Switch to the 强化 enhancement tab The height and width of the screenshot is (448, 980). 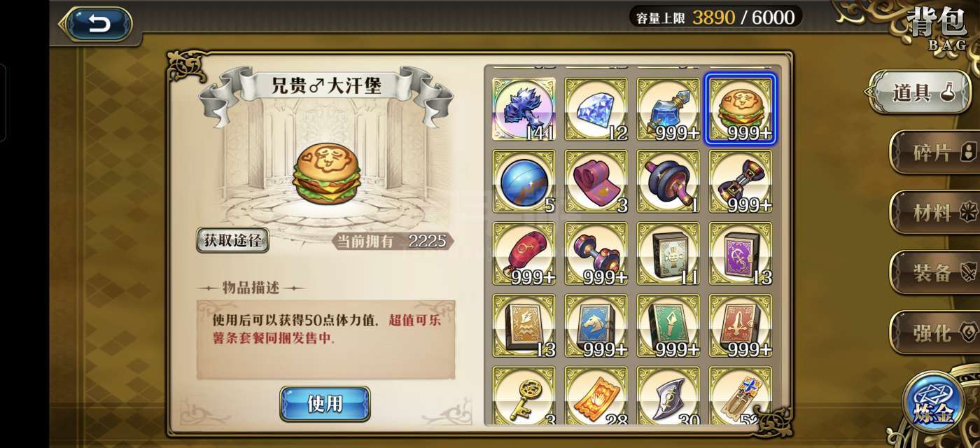(x=934, y=332)
